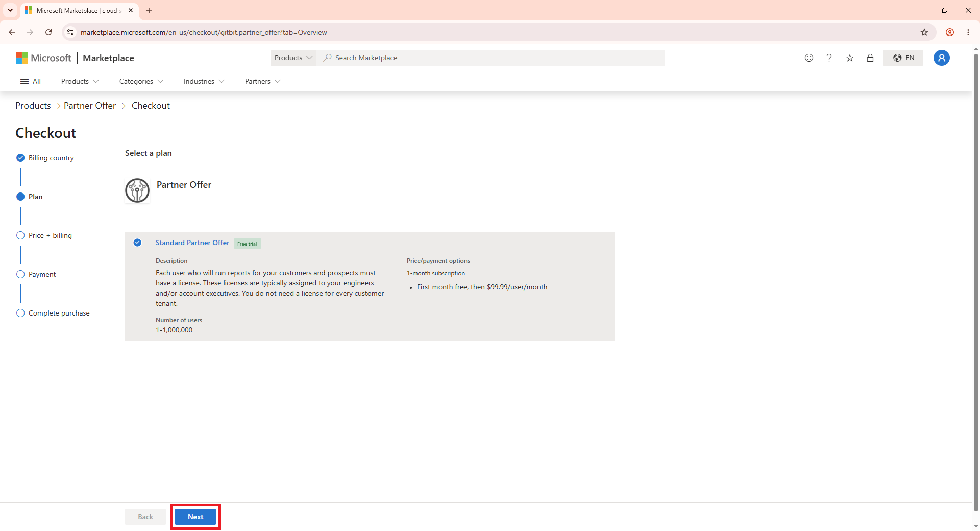This screenshot has width=980, height=531.
Task: Select the Standard Partner Offer plan radio
Action: coord(137,243)
